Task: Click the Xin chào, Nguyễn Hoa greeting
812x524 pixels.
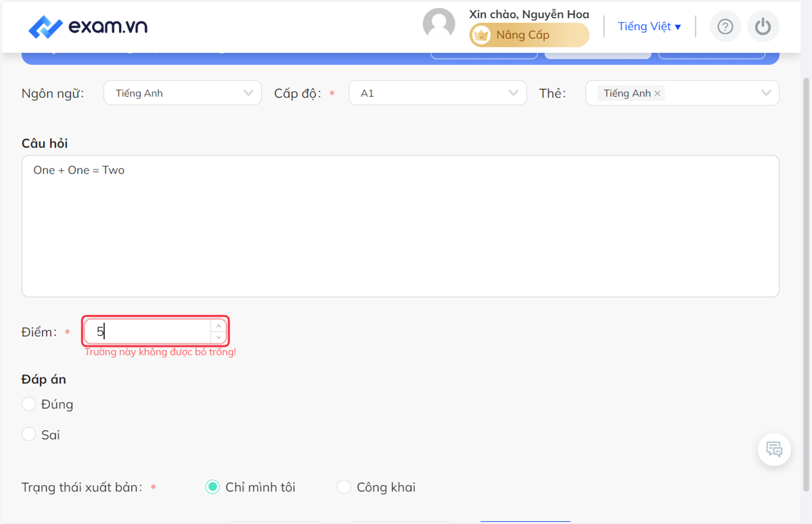Action: (529, 14)
